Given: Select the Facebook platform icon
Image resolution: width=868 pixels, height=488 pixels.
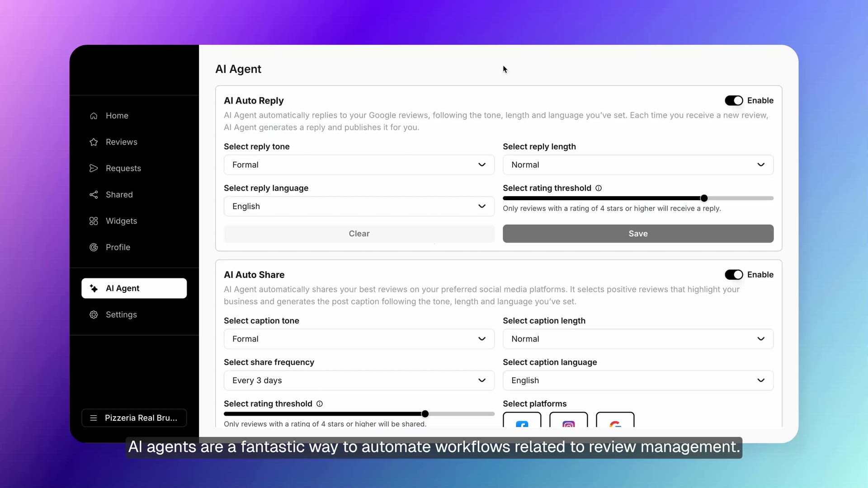Looking at the screenshot, I should [522, 420].
